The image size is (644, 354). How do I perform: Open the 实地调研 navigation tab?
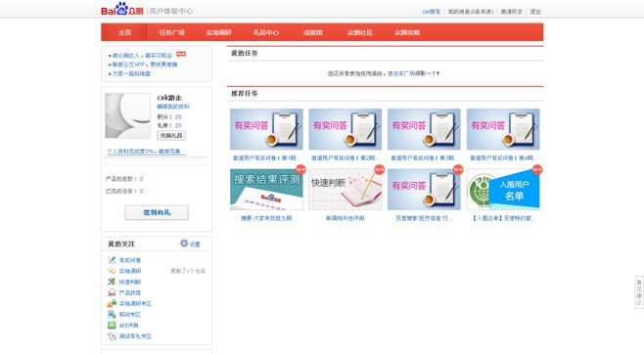[x=219, y=32]
